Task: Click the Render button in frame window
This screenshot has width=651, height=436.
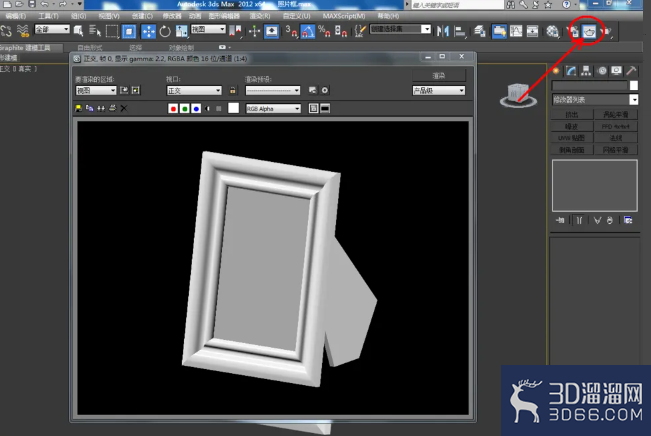Action: 439,75
